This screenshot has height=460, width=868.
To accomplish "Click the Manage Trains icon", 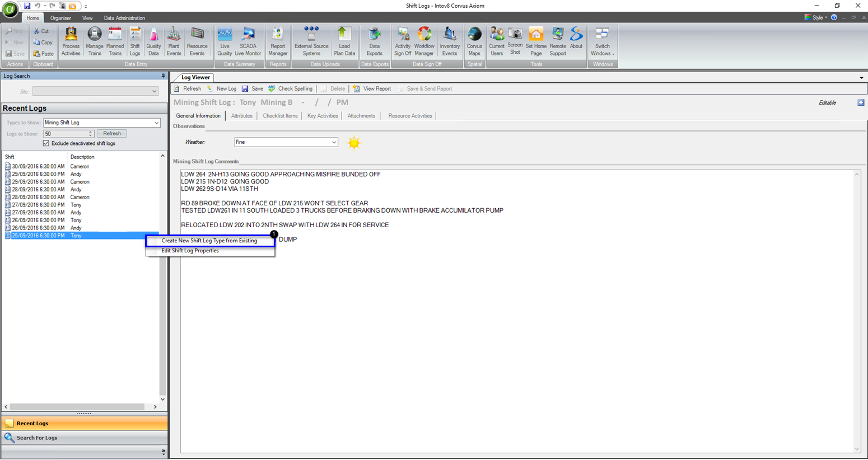I will (95, 42).
